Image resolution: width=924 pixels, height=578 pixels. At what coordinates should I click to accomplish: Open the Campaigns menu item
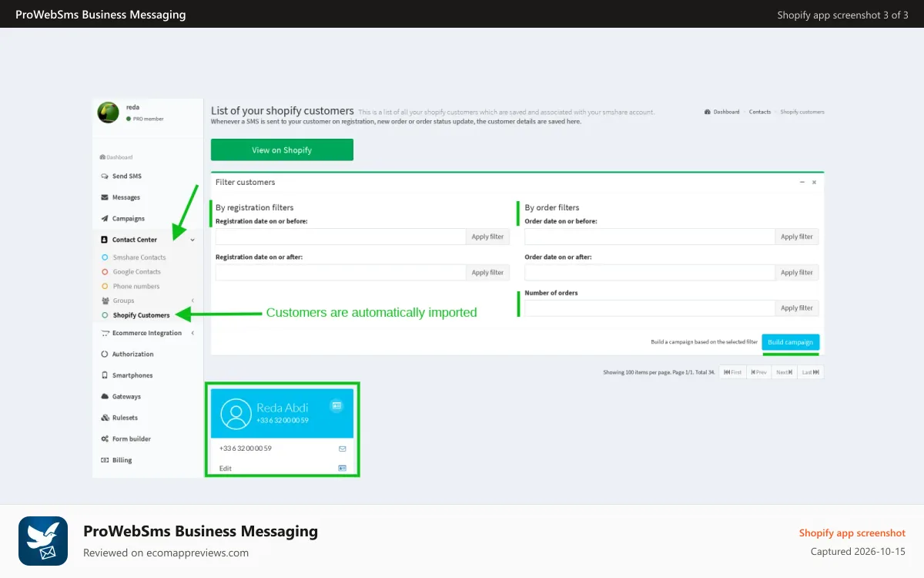coord(129,219)
